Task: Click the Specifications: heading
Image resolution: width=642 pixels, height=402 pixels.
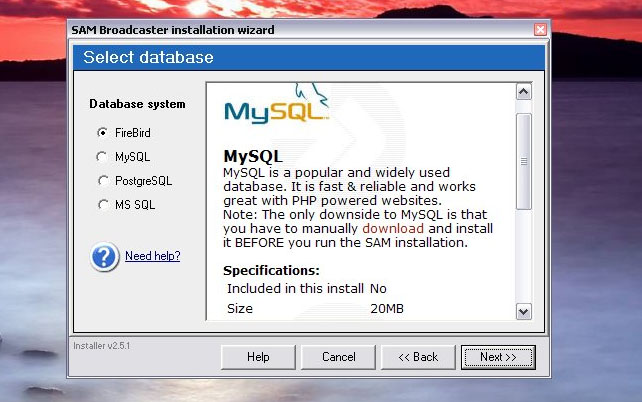Action: 271,271
